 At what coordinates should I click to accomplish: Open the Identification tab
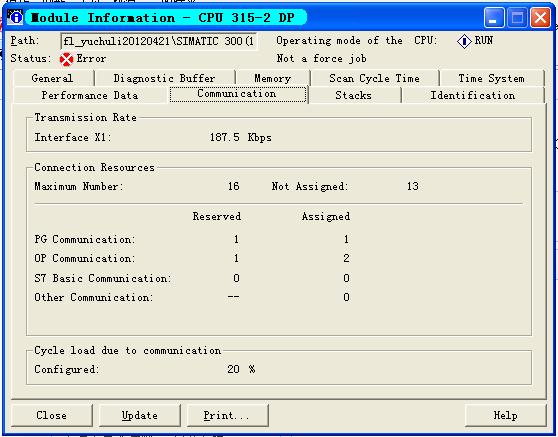(473, 95)
